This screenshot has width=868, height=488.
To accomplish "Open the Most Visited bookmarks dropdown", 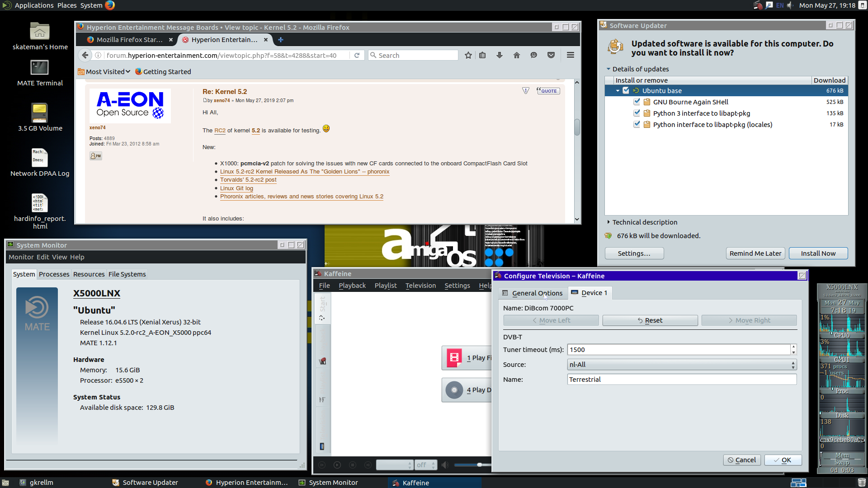I will [104, 71].
